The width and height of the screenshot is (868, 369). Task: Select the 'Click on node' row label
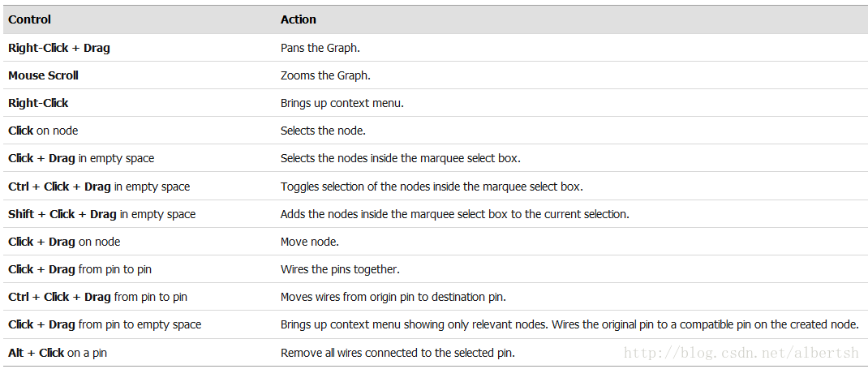click(x=43, y=131)
